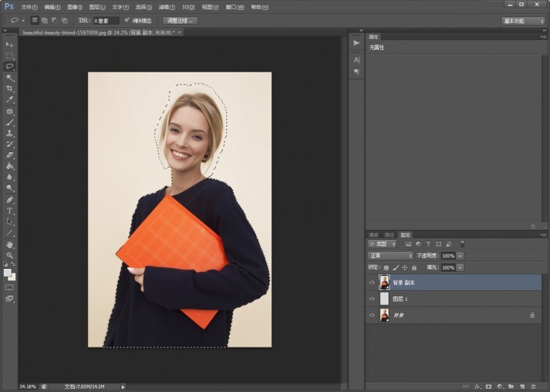The height and width of the screenshot is (392, 550).
Task: Switch to the 通道 channels tab
Action: point(374,235)
